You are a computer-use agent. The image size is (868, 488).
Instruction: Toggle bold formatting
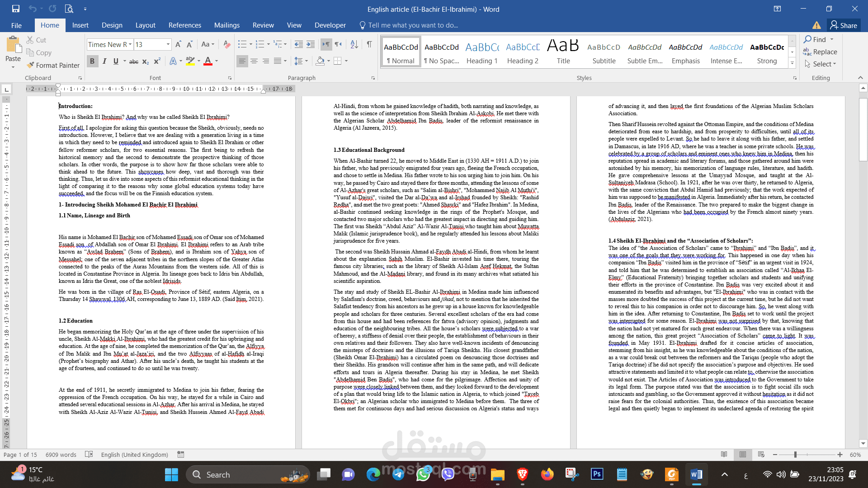pyautogui.click(x=92, y=61)
